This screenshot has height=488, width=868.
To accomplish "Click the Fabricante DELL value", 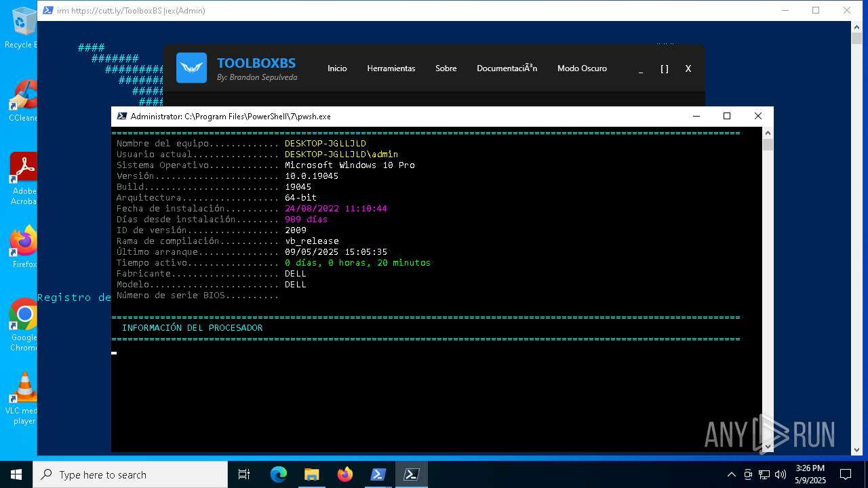I will (296, 274).
